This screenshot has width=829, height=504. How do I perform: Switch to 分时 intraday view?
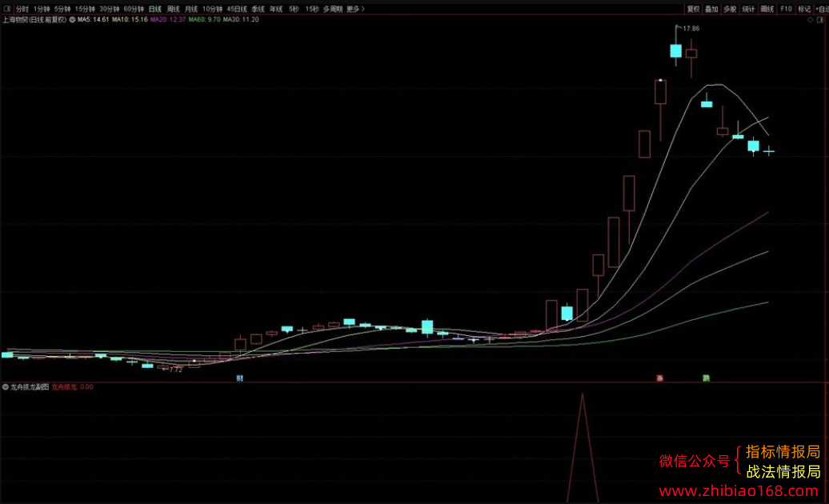click(x=22, y=9)
